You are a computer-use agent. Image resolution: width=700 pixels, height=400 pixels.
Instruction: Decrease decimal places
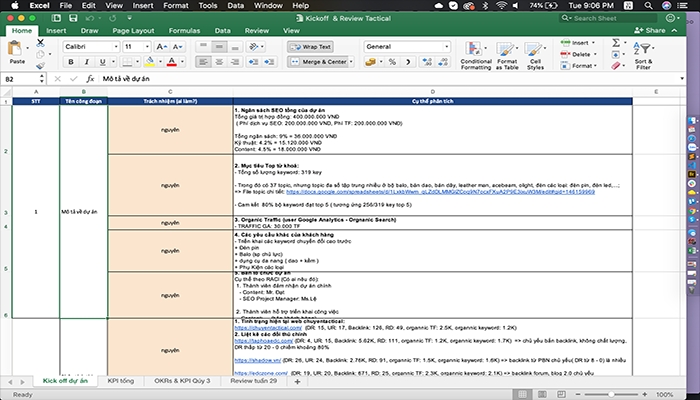(443, 62)
